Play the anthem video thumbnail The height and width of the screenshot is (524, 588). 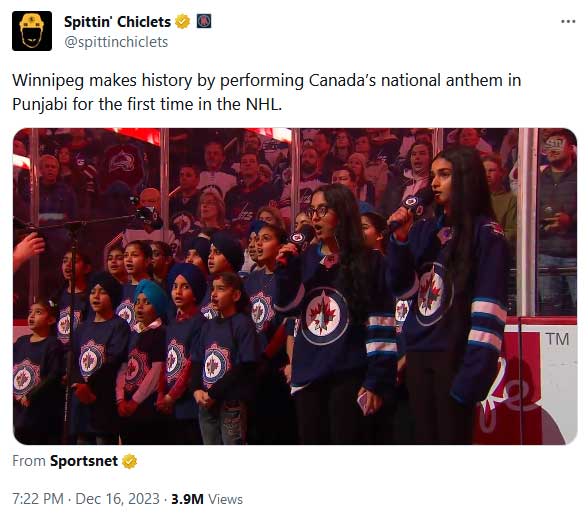(295, 286)
